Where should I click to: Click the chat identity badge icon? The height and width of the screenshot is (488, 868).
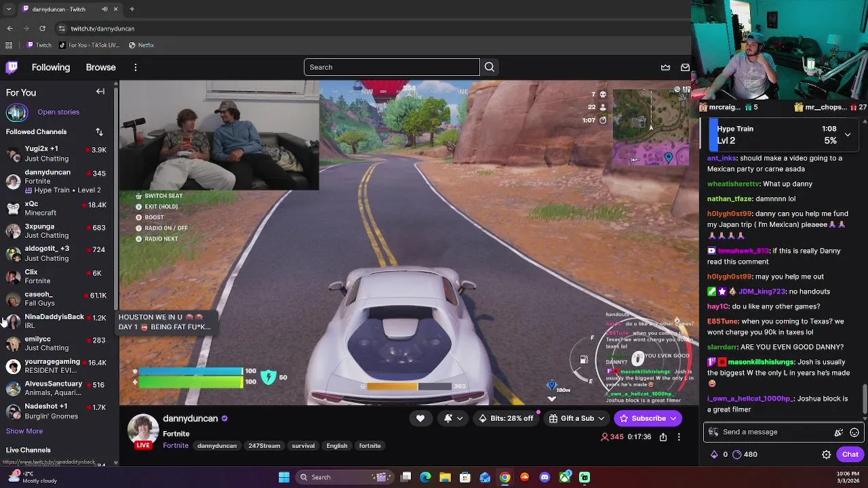coord(713,432)
